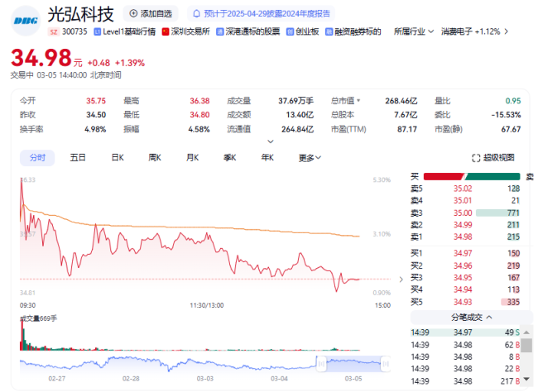Select the 分时 tab
This screenshot has height=392, width=538.
click(x=37, y=158)
